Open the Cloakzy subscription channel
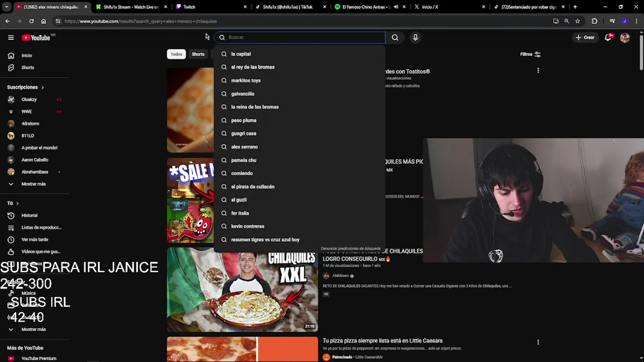Screen dimensions: 644x362 [29, 100]
